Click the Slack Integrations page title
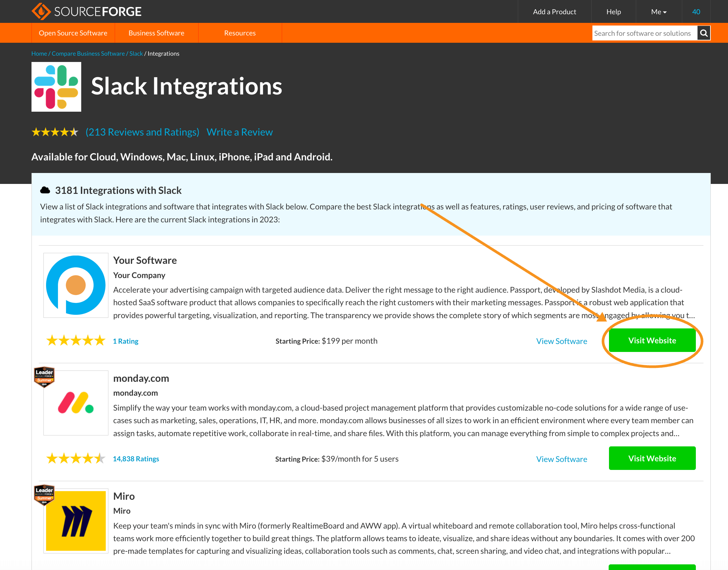728x570 pixels. point(187,86)
